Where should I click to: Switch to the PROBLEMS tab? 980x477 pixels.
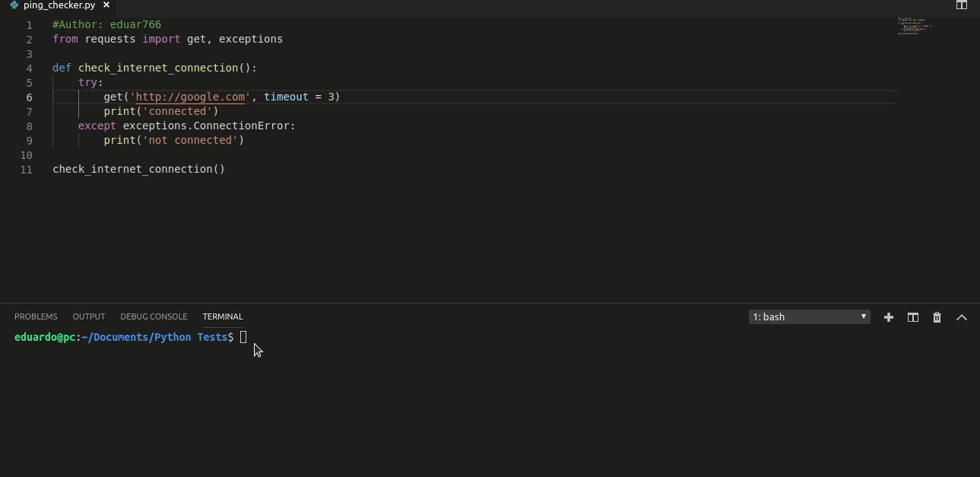pyautogui.click(x=36, y=316)
